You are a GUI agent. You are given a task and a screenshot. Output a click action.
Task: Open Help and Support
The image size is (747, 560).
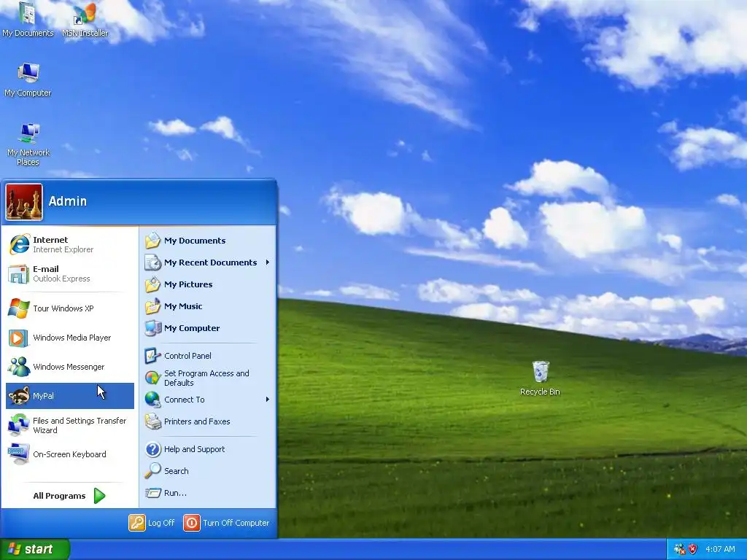[208, 449]
